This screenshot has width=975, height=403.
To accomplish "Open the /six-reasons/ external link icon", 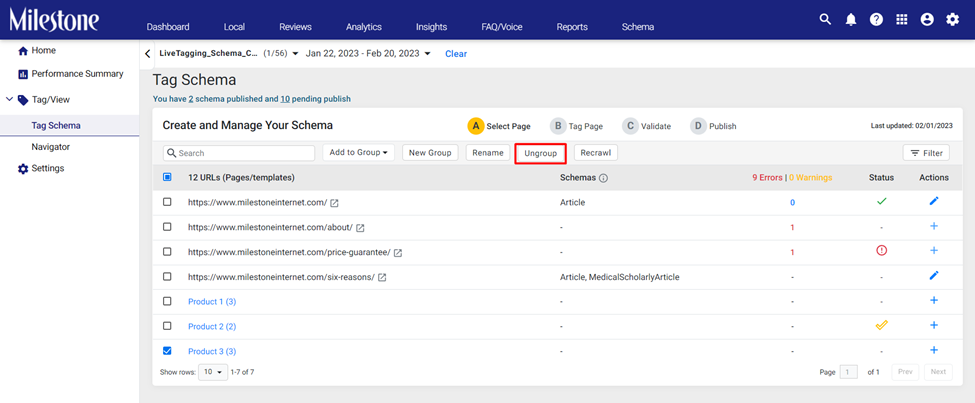I will point(382,277).
